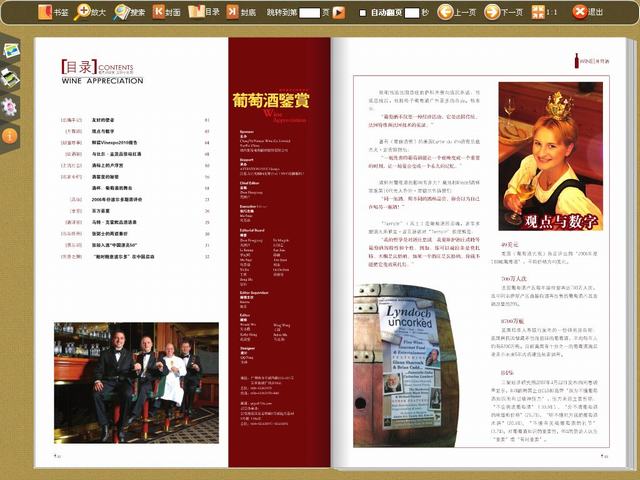This screenshot has height=480, width=640.
Task: Enable the 自动翻页 auto-flip checkbox
Action: tap(362, 13)
